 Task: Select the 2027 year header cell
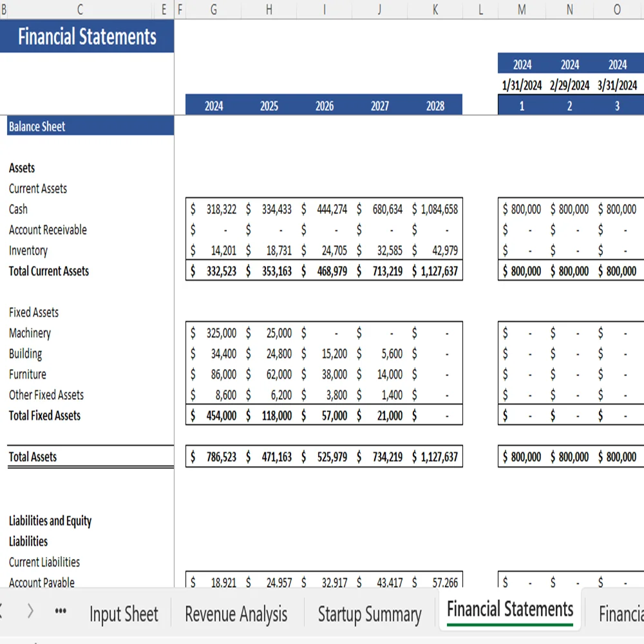(x=380, y=106)
